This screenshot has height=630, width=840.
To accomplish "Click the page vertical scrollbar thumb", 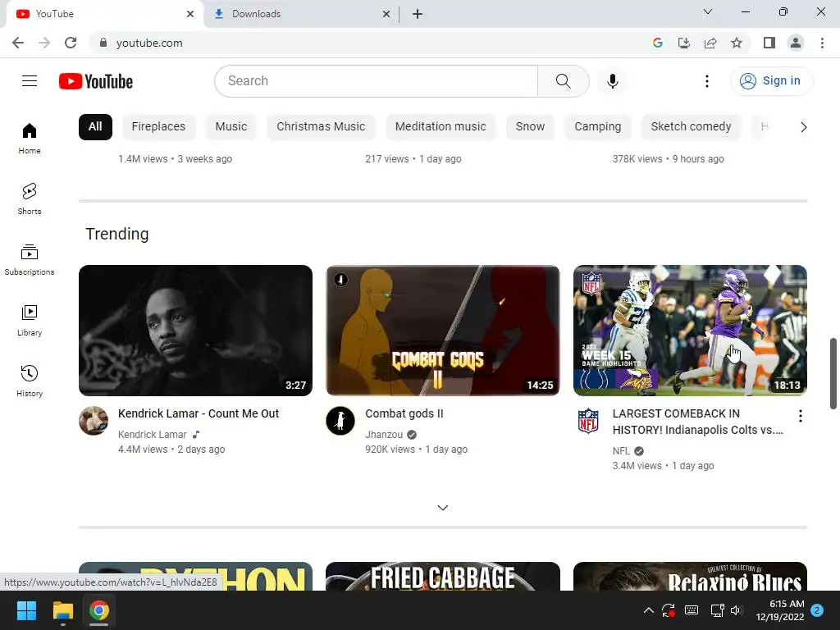I will [x=833, y=373].
